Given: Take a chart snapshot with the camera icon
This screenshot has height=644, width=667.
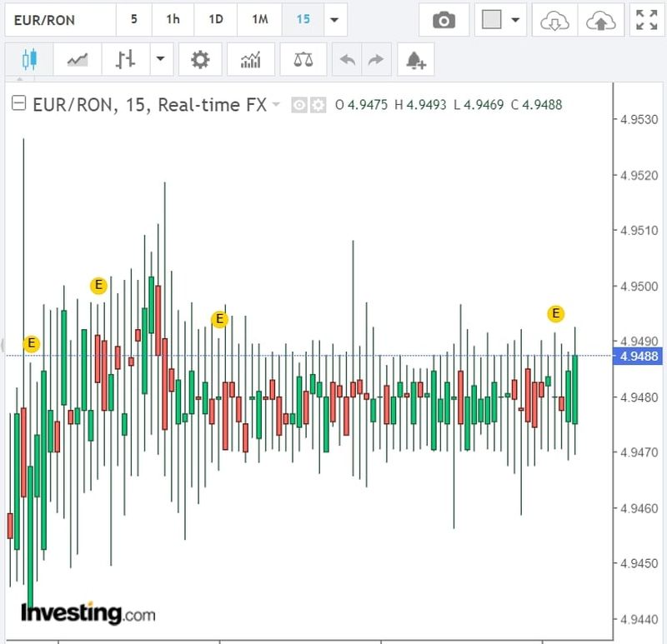Looking at the screenshot, I should pyautogui.click(x=444, y=20).
